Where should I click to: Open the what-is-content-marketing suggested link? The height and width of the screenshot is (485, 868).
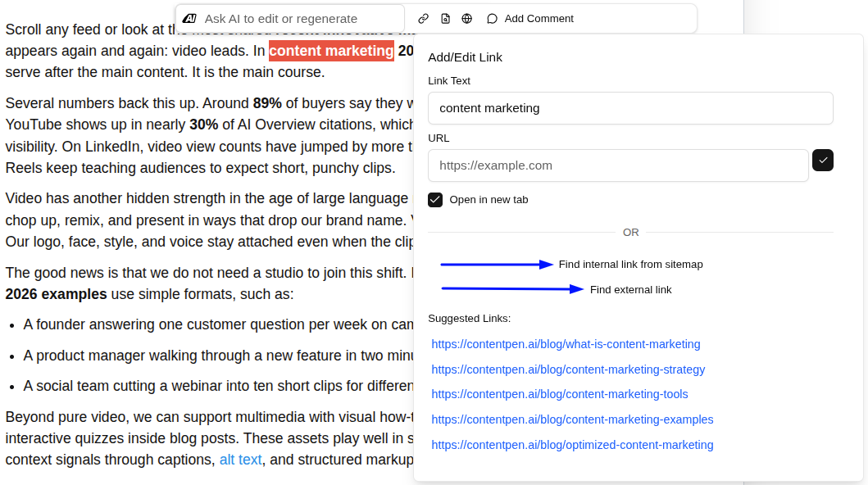(x=566, y=344)
